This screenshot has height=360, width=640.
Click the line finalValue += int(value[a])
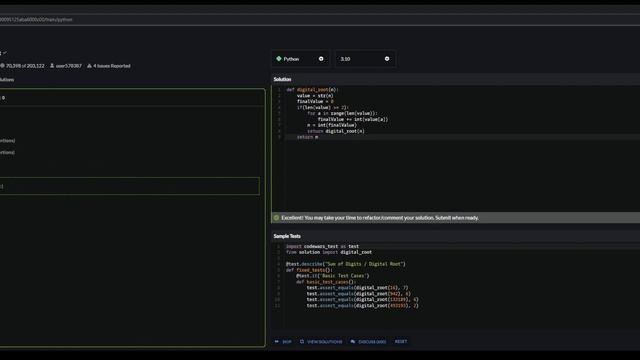click(x=353, y=119)
